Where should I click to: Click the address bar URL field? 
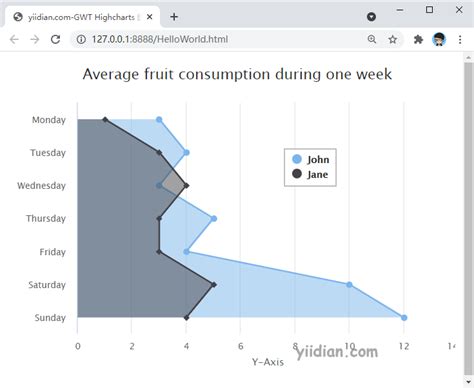coord(220,39)
